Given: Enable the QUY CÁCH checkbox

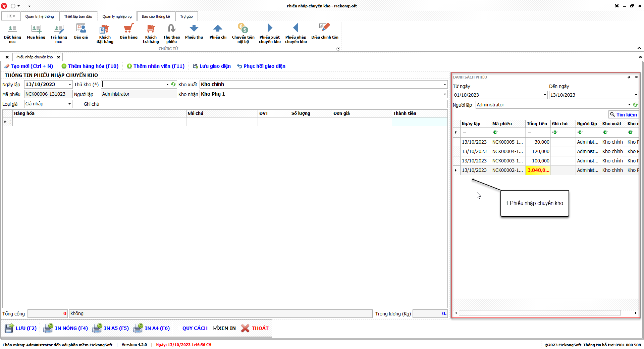Looking at the screenshot, I should pyautogui.click(x=180, y=328).
